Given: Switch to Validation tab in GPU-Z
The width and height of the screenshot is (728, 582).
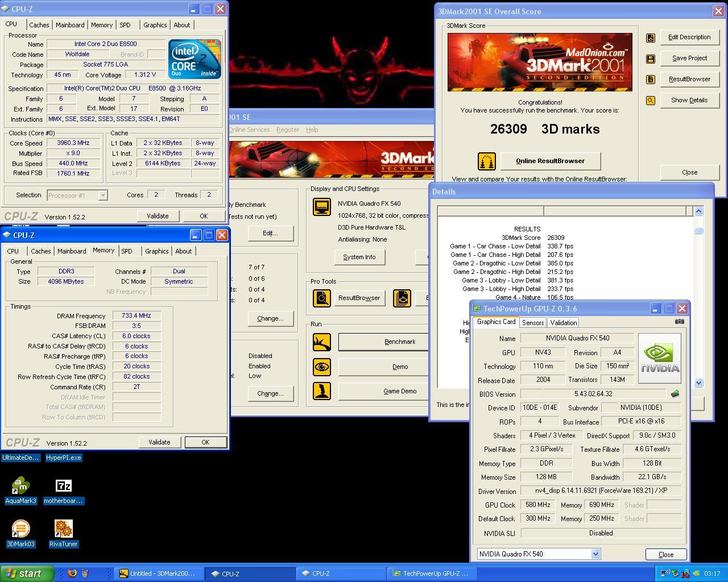Looking at the screenshot, I should coord(564,323).
